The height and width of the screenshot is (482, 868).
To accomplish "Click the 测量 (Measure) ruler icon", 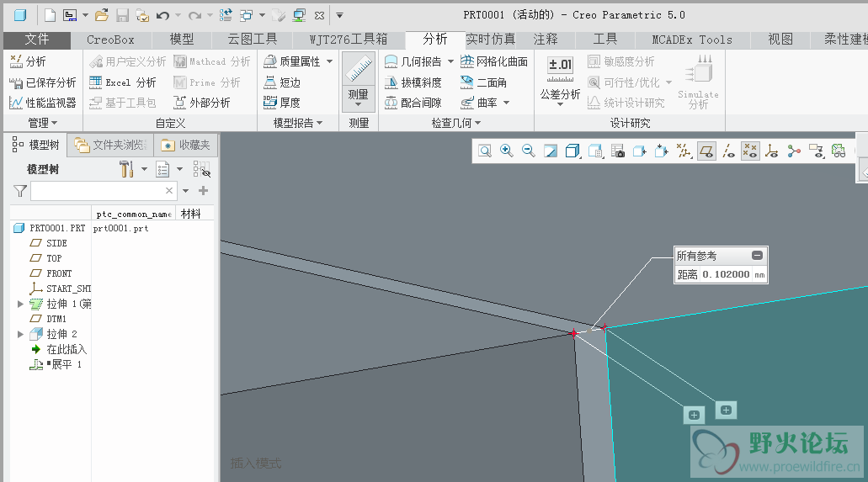I will pos(359,69).
